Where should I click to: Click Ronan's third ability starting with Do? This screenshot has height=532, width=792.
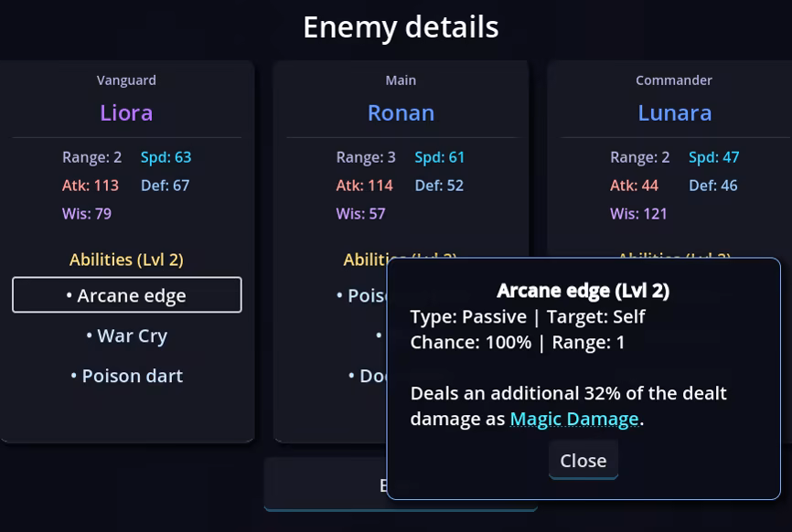(368, 376)
